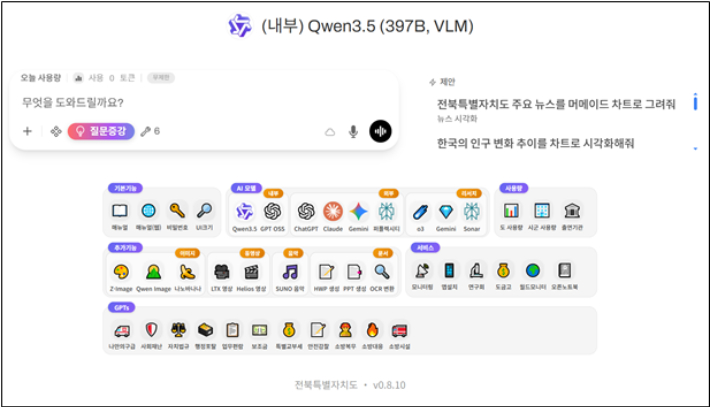Screen dimensions: 710x407
Task: Open the PPT generator icon
Action: [355, 272]
